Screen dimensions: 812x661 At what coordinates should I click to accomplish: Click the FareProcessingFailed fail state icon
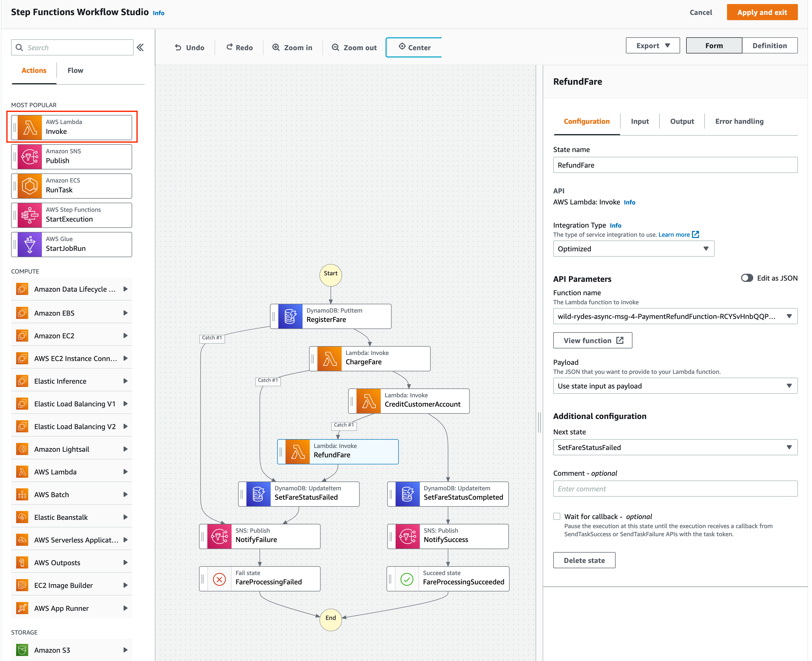[219, 579]
